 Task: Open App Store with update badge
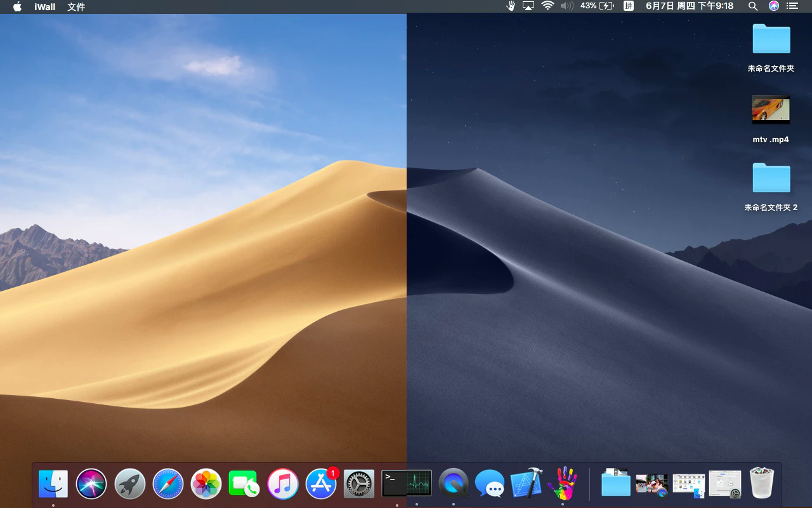(x=322, y=483)
